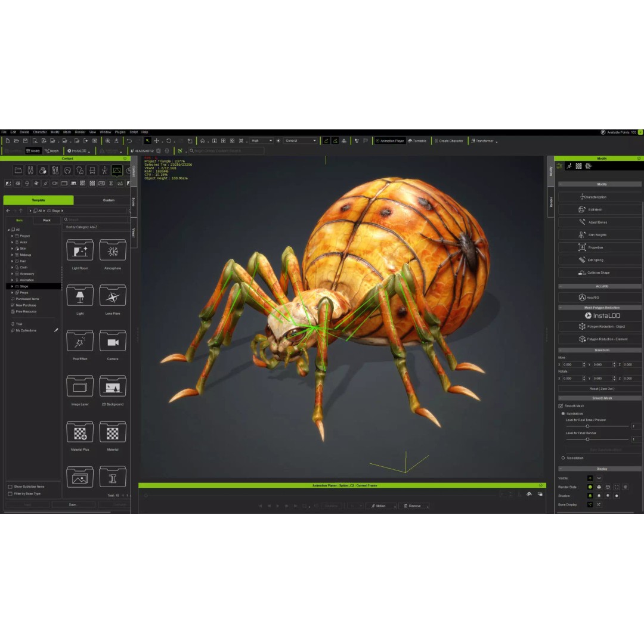Open the Cloth category icon in Content
644x644 pixels.
coord(80,171)
